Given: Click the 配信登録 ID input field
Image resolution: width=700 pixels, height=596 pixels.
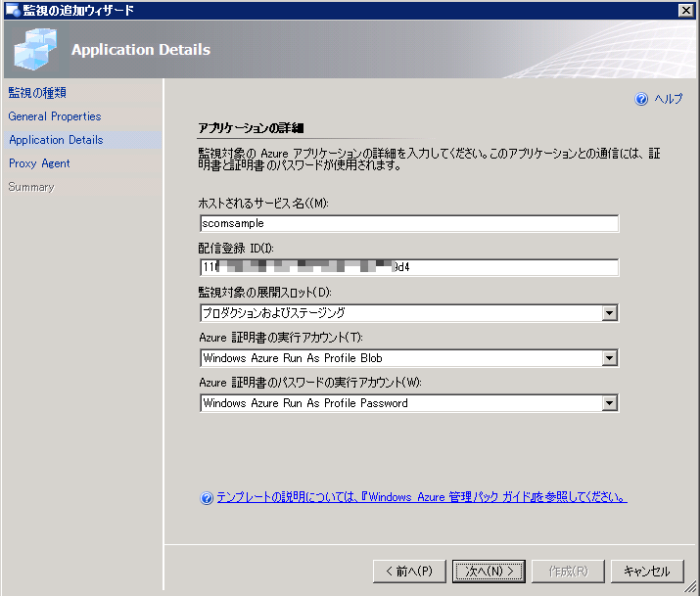Looking at the screenshot, I should [x=409, y=267].
